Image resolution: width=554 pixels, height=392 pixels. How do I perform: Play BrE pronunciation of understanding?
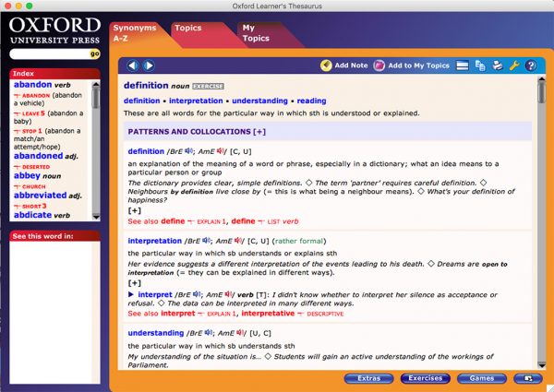click(208, 333)
